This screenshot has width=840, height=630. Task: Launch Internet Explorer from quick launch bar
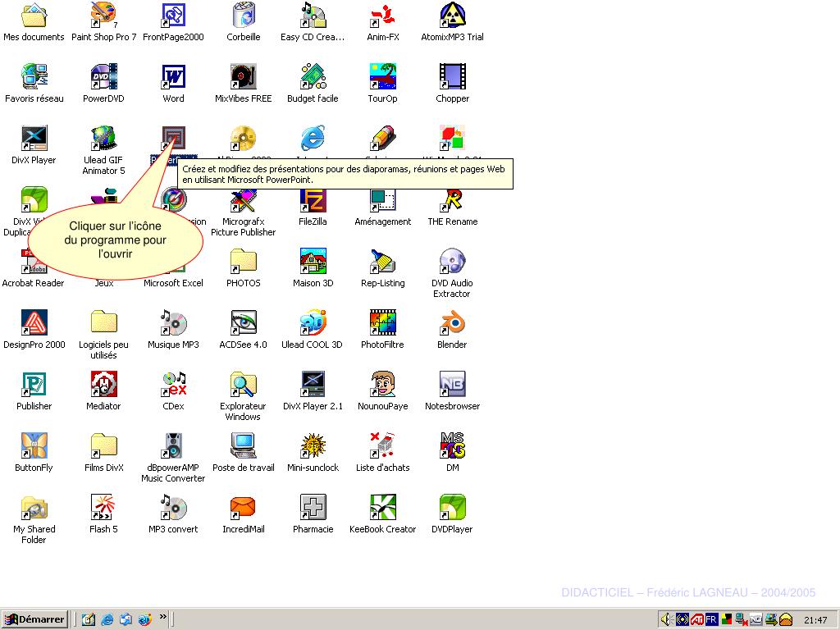[107, 619]
